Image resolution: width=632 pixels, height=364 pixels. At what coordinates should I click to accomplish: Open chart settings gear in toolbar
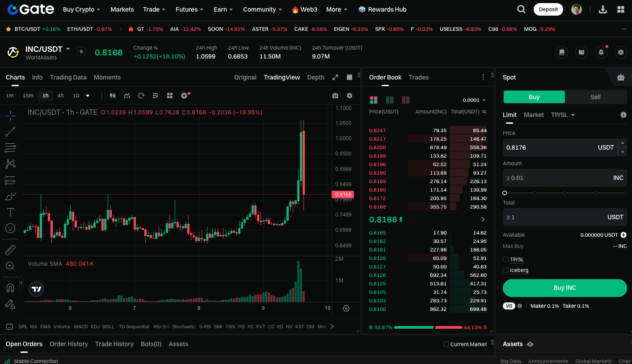point(350,96)
